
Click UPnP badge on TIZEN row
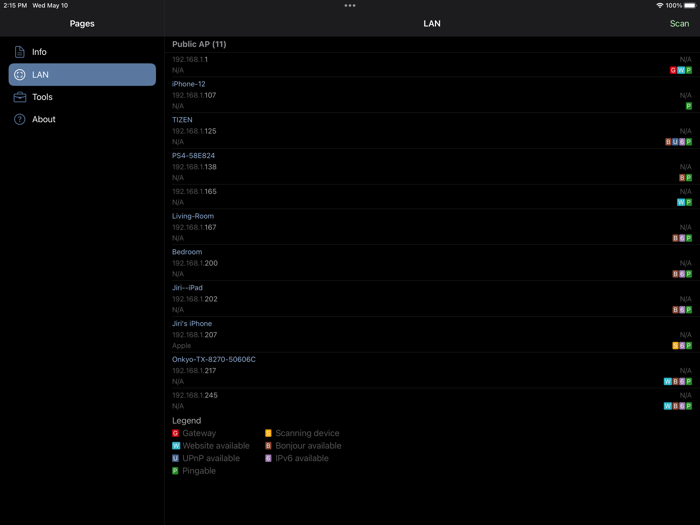[675, 142]
